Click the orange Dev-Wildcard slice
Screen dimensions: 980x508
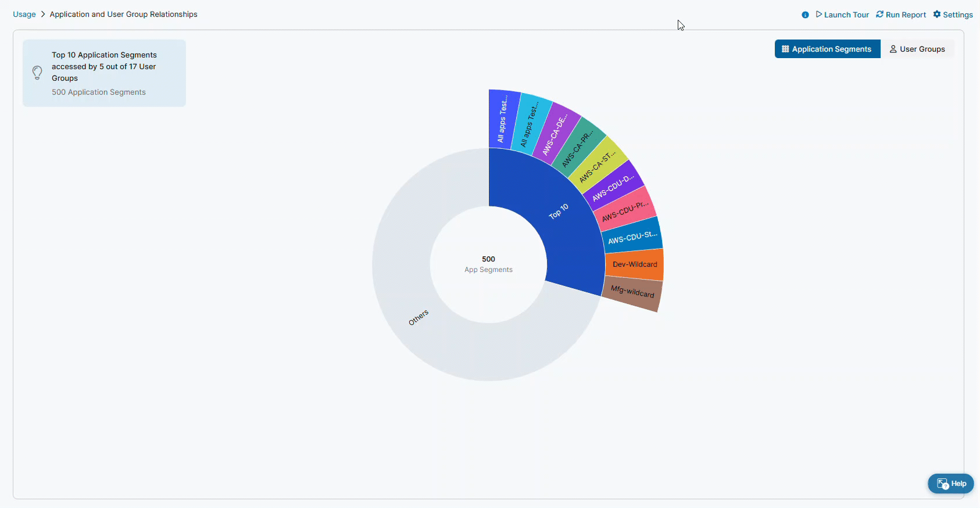tap(635, 264)
